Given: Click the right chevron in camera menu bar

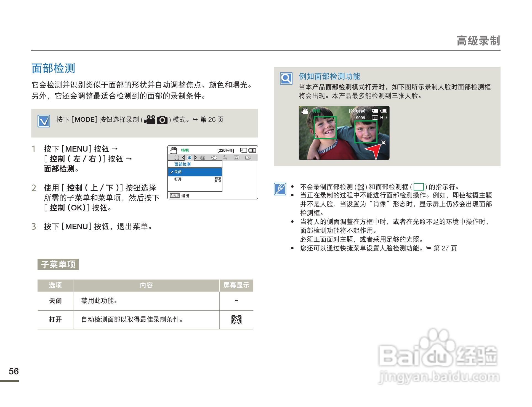Looking at the screenshot, I should [196, 158].
